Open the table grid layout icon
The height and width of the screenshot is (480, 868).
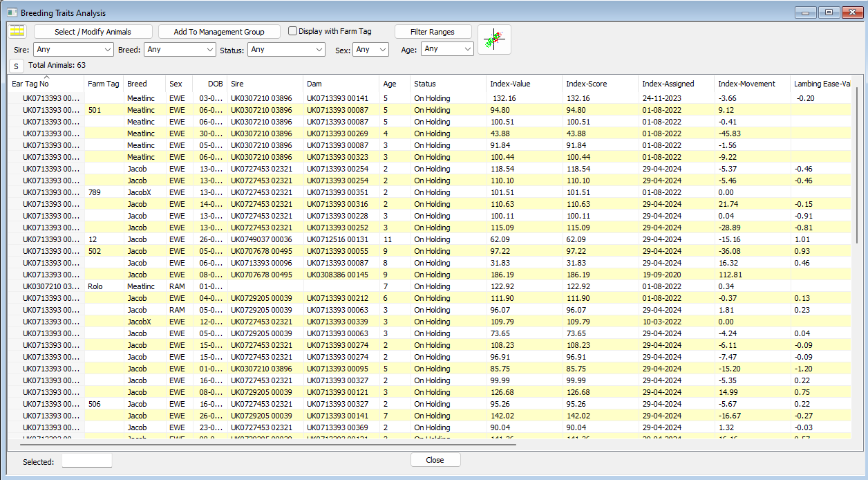coord(17,31)
